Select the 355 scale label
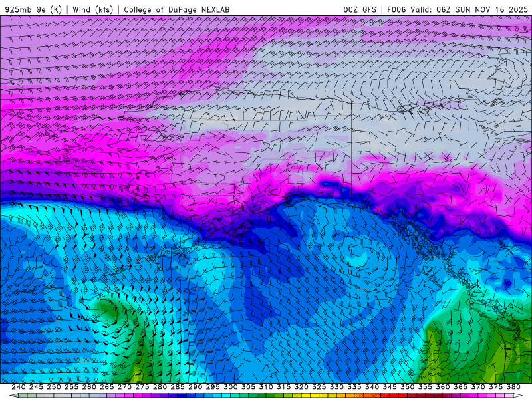The height and width of the screenshot is (399, 532). (x=425, y=387)
